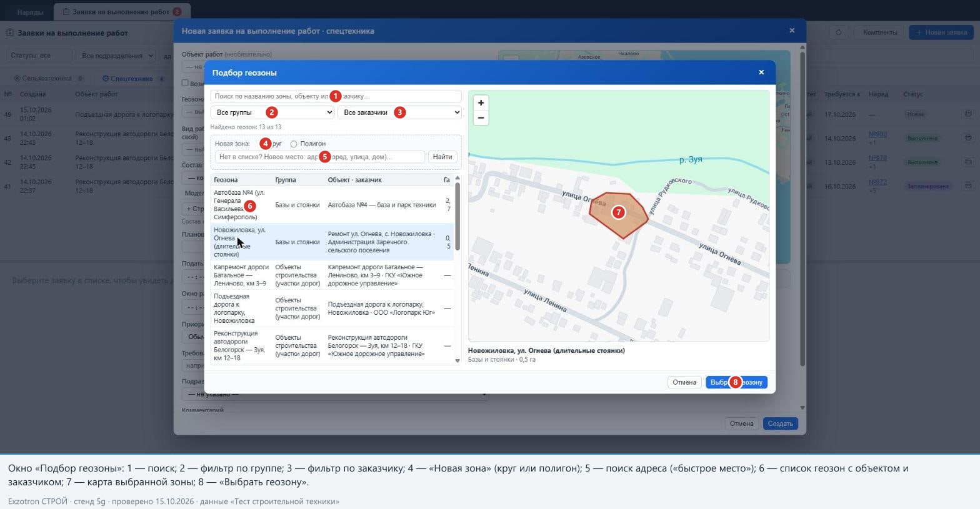Open the Комплекты button in the background

[x=880, y=32]
